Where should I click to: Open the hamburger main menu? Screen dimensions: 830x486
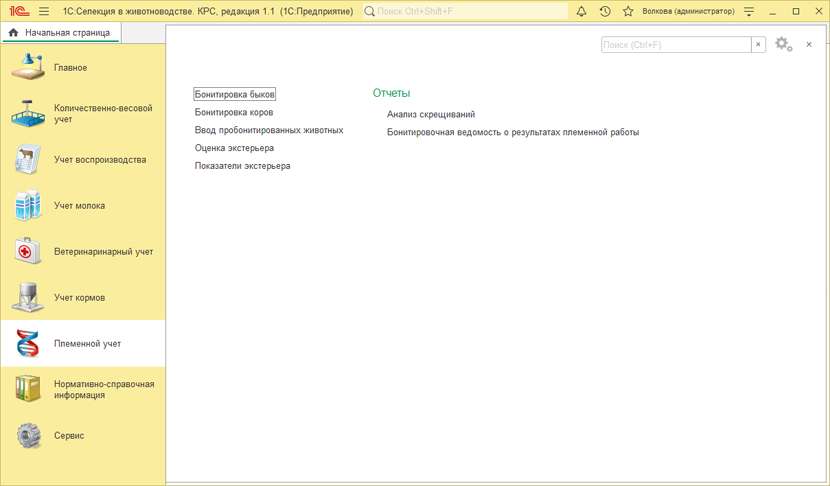tap(44, 12)
